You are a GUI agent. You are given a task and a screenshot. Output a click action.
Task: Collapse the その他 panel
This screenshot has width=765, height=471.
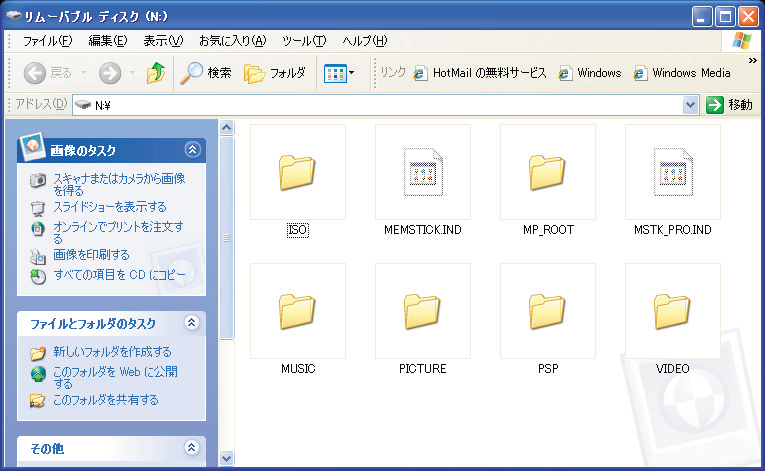191,447
